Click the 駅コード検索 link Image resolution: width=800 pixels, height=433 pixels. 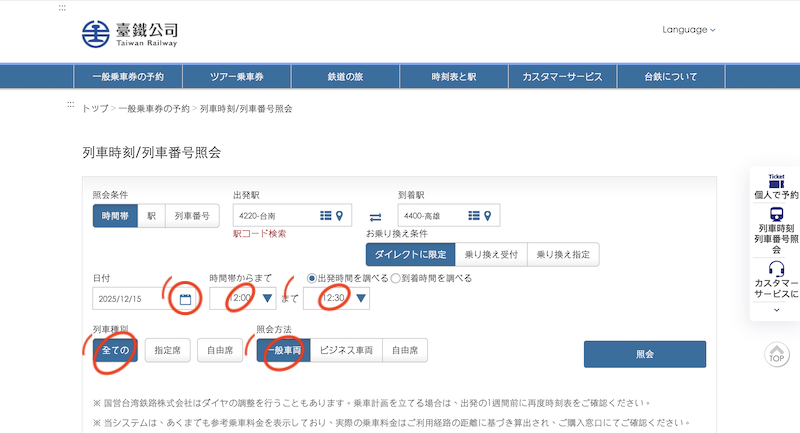(259, 234)
